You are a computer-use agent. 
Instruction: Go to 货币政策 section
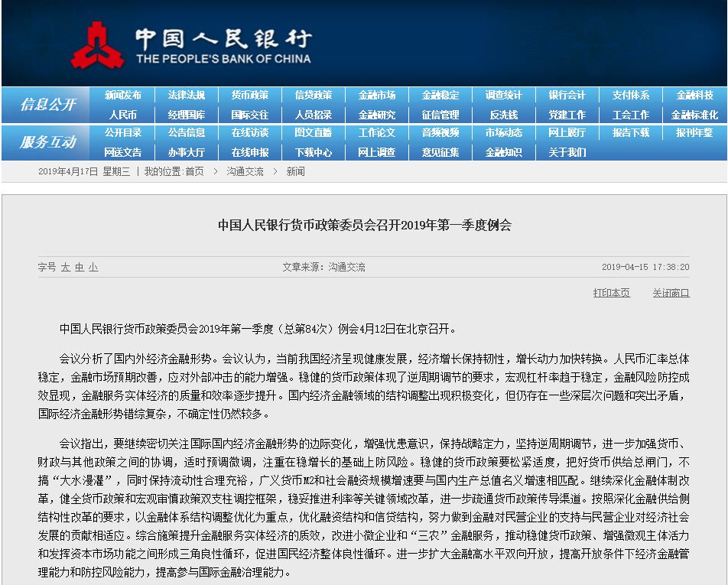pyautogui.click(x=250, y=95)
